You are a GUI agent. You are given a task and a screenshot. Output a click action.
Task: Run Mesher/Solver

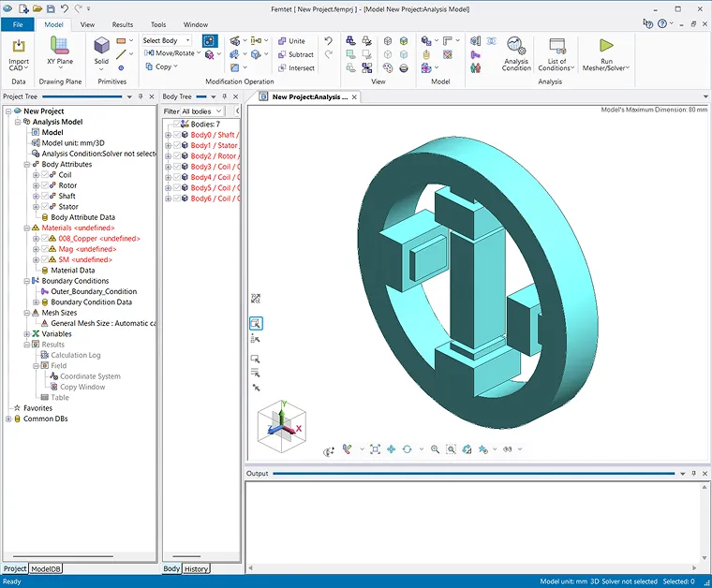(606, 53)
